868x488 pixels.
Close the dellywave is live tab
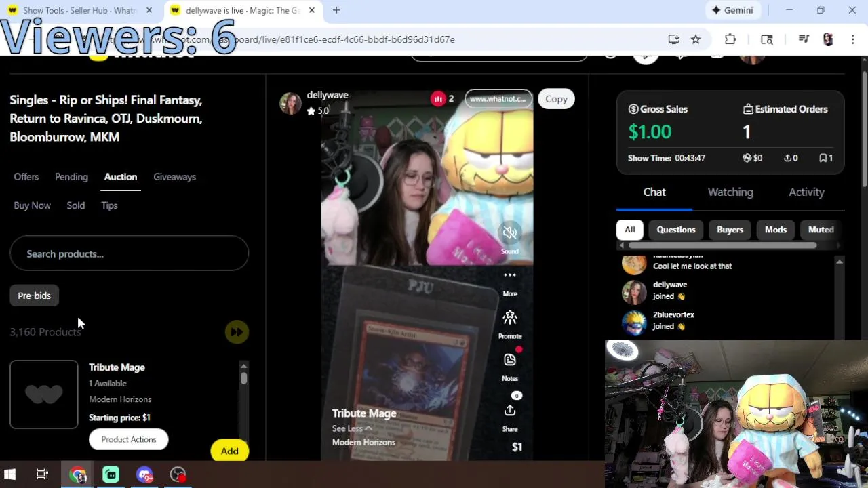312,10
